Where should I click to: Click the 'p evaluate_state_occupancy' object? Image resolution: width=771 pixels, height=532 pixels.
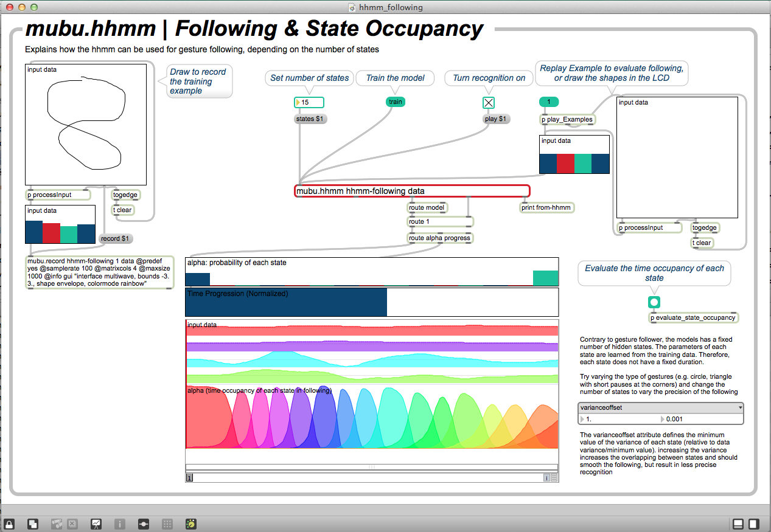(694, 317)
